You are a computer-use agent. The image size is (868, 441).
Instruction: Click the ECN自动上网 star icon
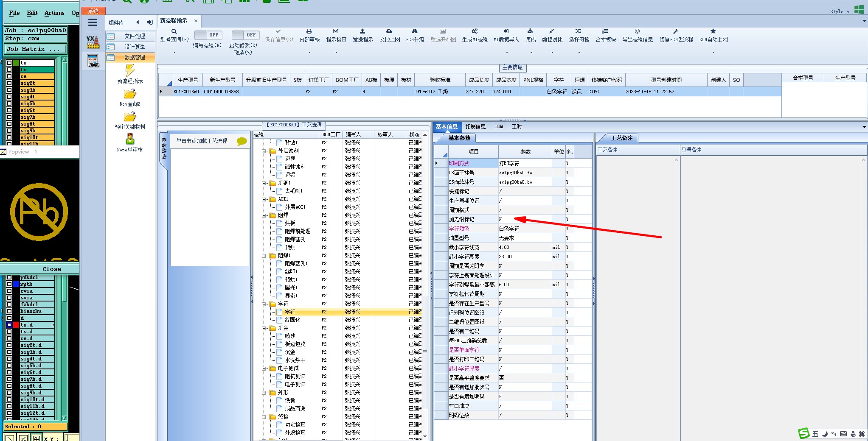coord(713,31)
